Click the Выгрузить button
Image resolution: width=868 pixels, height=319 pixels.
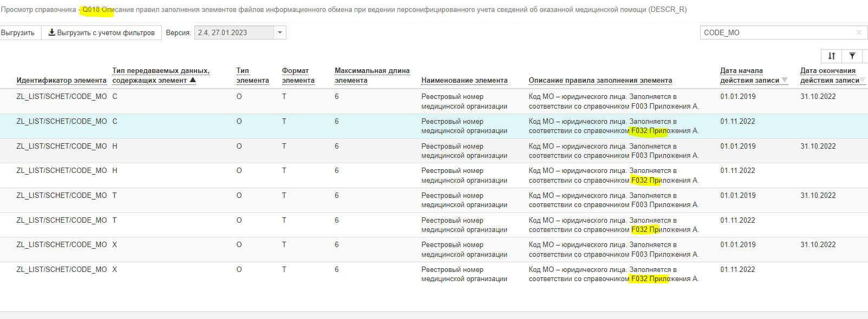pos(18,32)
